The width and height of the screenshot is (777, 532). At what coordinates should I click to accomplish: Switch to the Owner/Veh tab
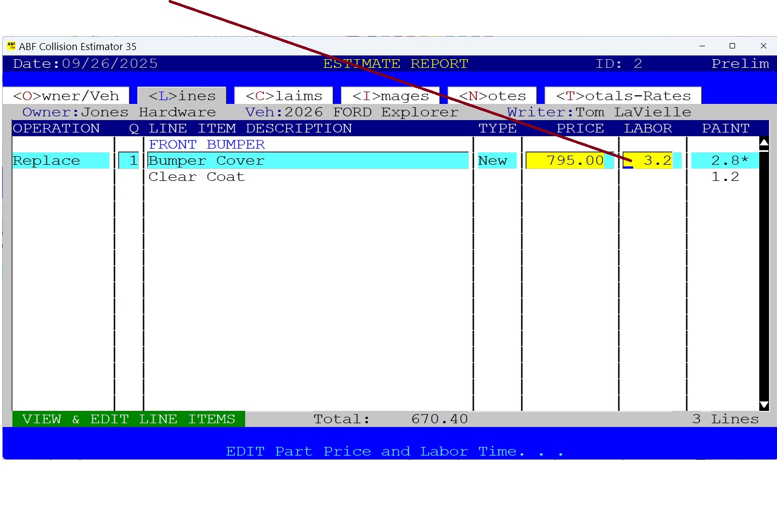point(66,95)
